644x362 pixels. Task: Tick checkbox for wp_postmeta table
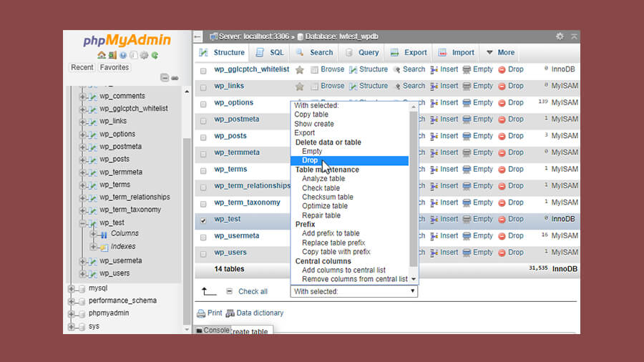(203, 121)
